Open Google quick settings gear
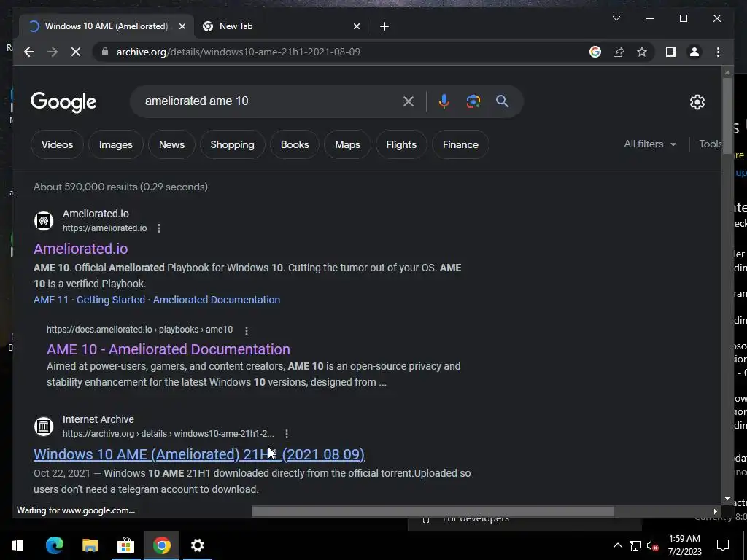This screenshot has height=560, width=747. click(x=697, y=102)
